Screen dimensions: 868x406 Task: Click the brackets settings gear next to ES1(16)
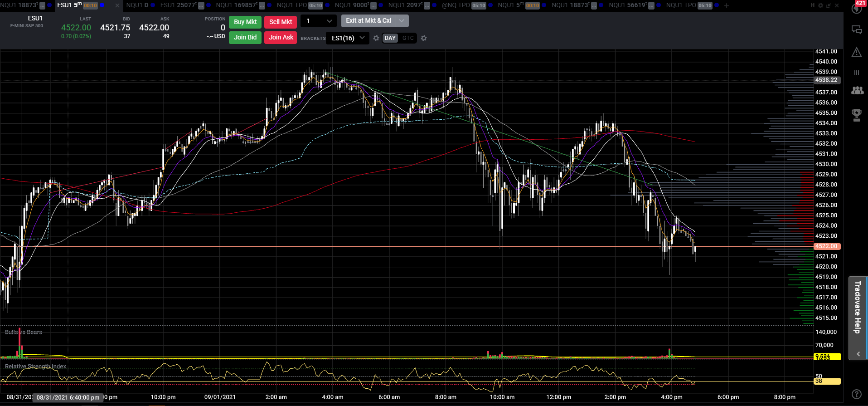pos(376,38)
